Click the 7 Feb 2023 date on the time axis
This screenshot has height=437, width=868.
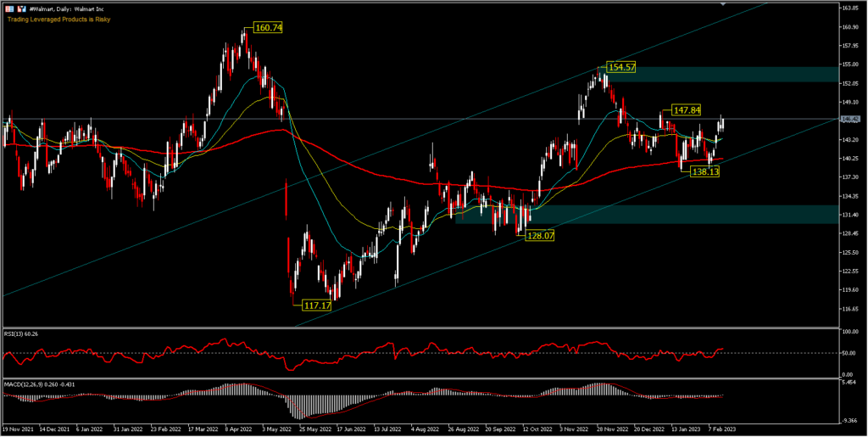723,430
